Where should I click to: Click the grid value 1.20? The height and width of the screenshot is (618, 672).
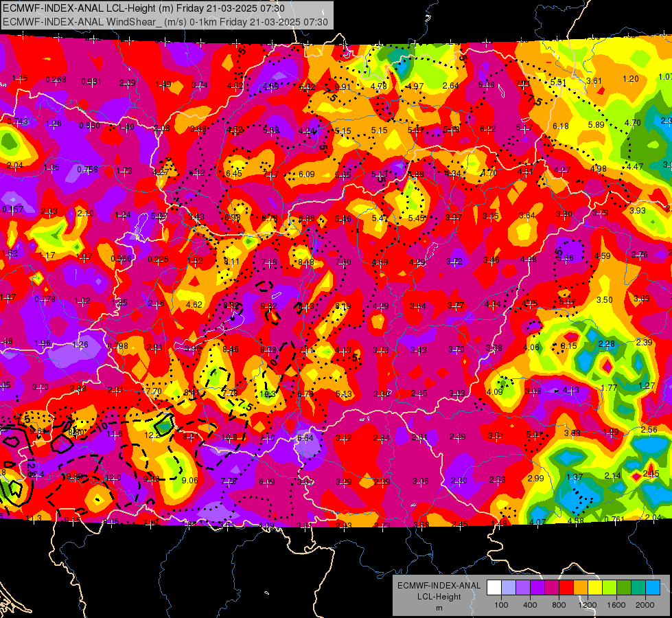pos(630,78)
